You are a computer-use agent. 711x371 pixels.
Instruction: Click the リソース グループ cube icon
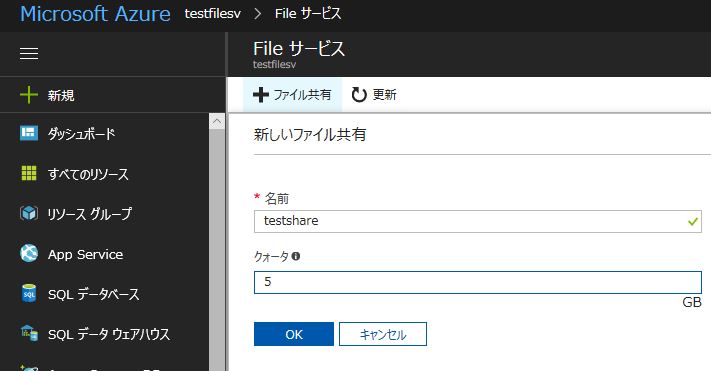click(29, 213)
